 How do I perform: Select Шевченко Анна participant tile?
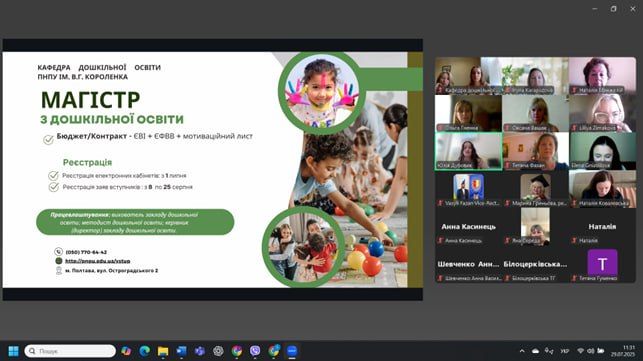coord(468,265)
